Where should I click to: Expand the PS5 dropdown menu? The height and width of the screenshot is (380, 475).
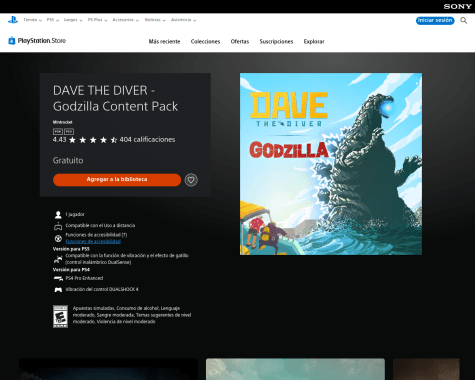pyautogui.click(x=53, y=20)
